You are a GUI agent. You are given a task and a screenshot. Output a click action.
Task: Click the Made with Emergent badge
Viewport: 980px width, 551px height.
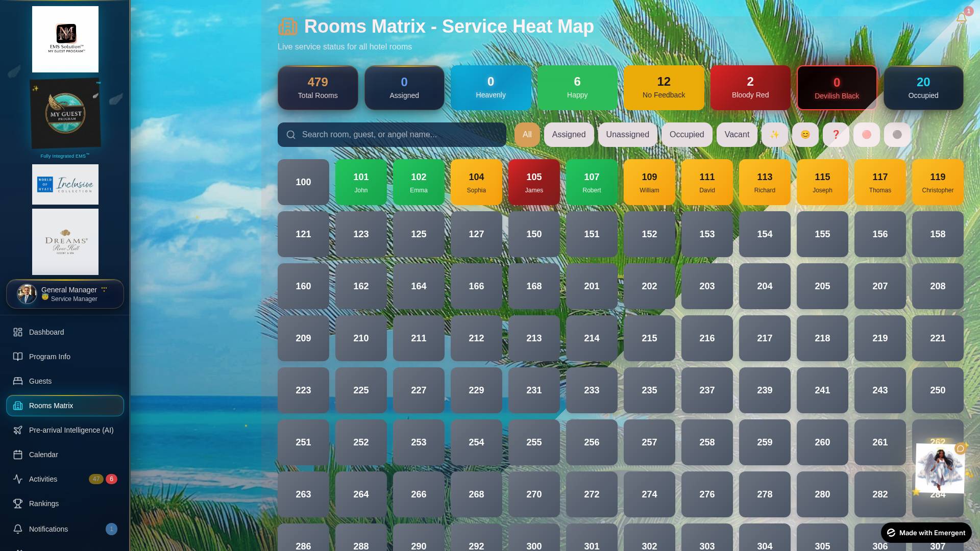[926, 533]
